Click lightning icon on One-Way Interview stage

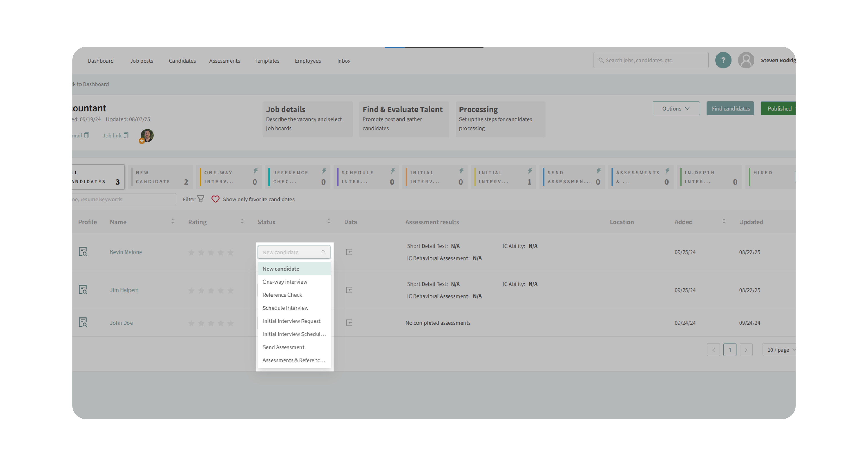click(255, 171)
